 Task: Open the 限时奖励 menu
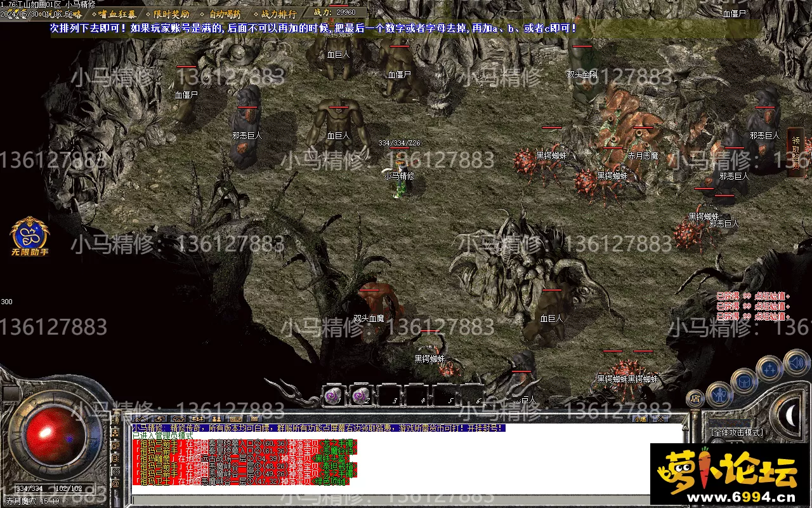tap(167, 13)
